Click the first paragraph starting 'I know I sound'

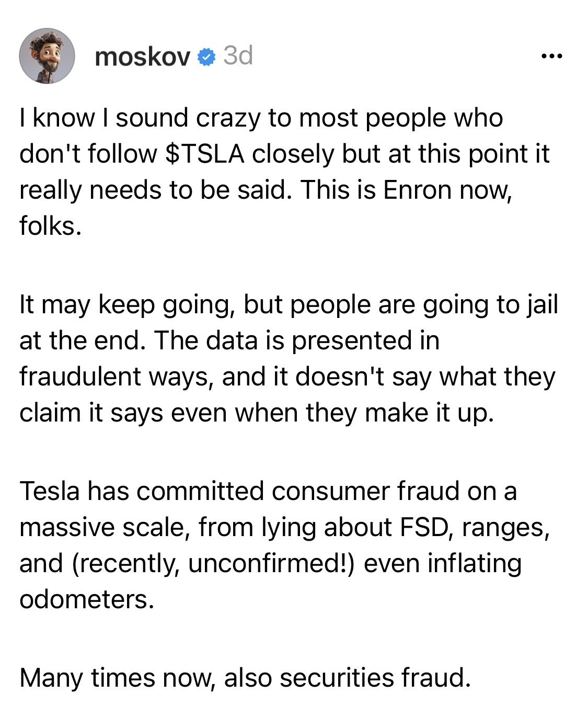(x=284, y=172)
